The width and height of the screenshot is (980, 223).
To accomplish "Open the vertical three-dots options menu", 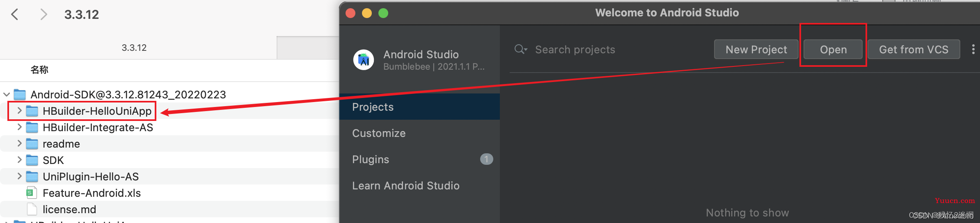I will point(973,49).
